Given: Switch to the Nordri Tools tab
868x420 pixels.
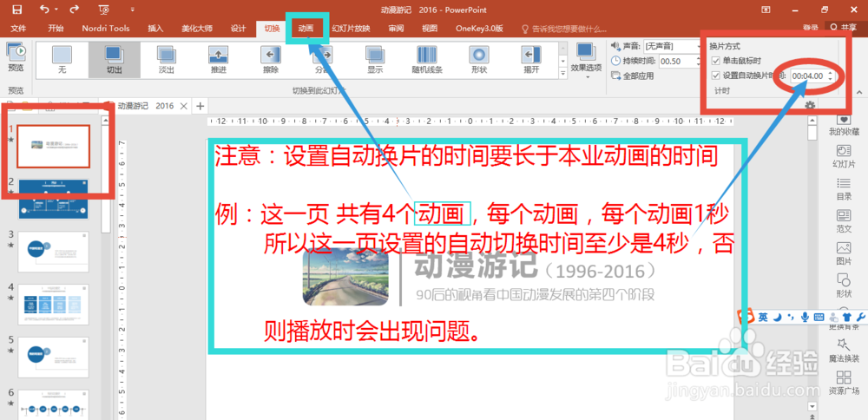Looking at the screenshot, I should 106,29.
